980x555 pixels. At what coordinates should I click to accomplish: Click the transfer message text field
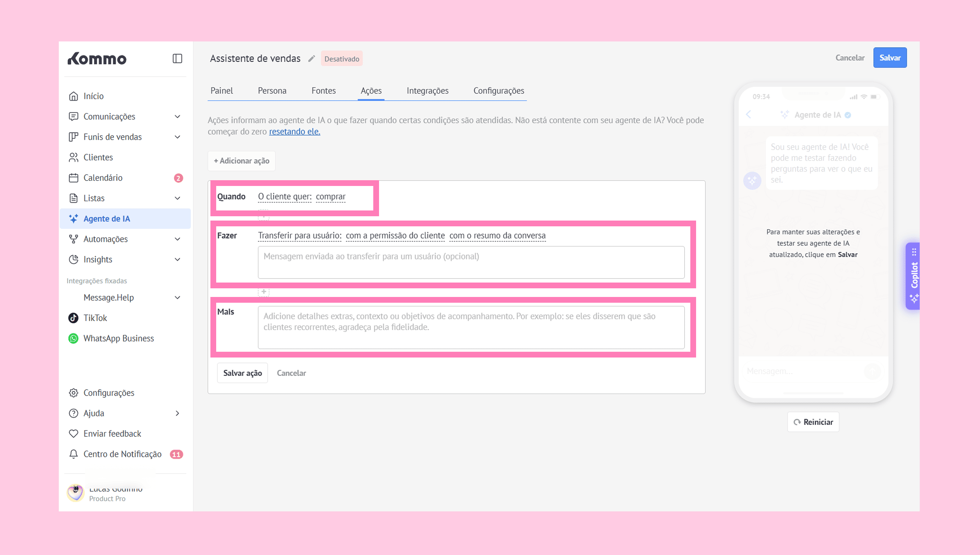coord(471,262)
